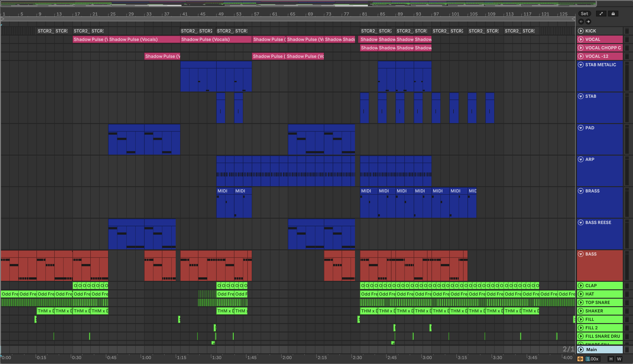This screenshot has width=633, height=364.
Task: Click the W optimize width button
Action: (619, 359)
